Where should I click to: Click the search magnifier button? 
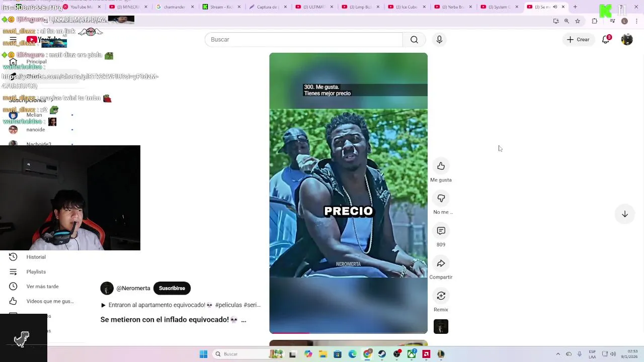[x=414, y=40]
